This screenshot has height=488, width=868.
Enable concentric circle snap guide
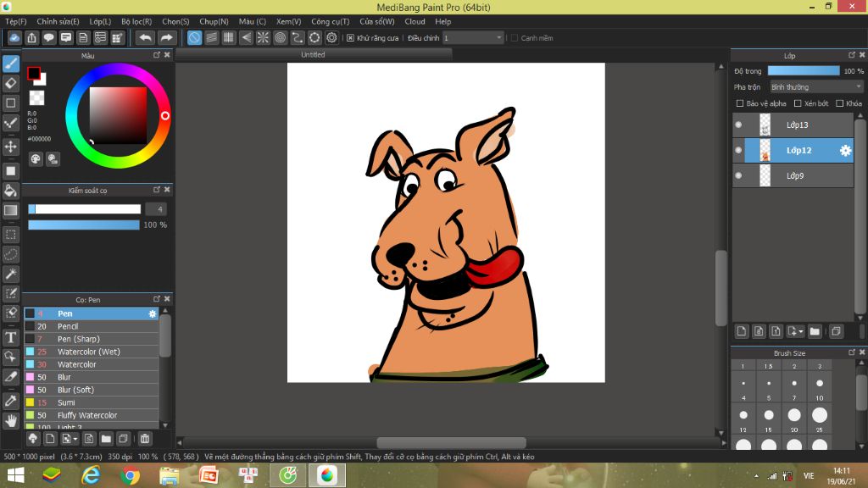click(x=280, y=37)
